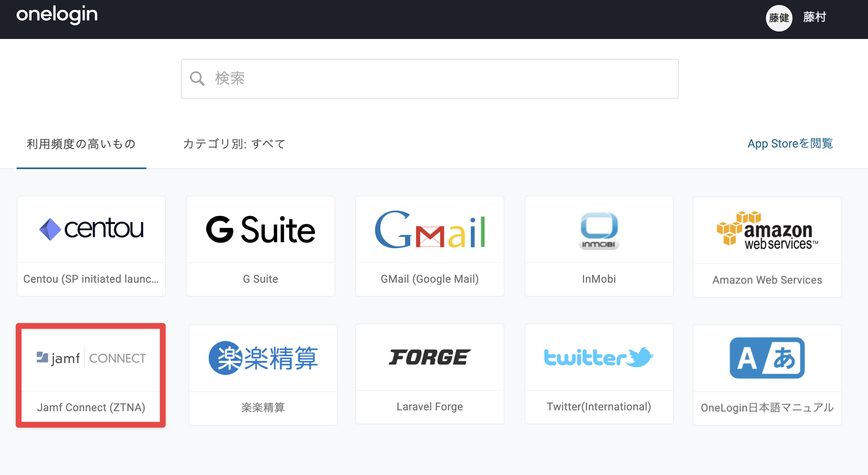Click the onelogin logo in header

[x=57, y=15]
